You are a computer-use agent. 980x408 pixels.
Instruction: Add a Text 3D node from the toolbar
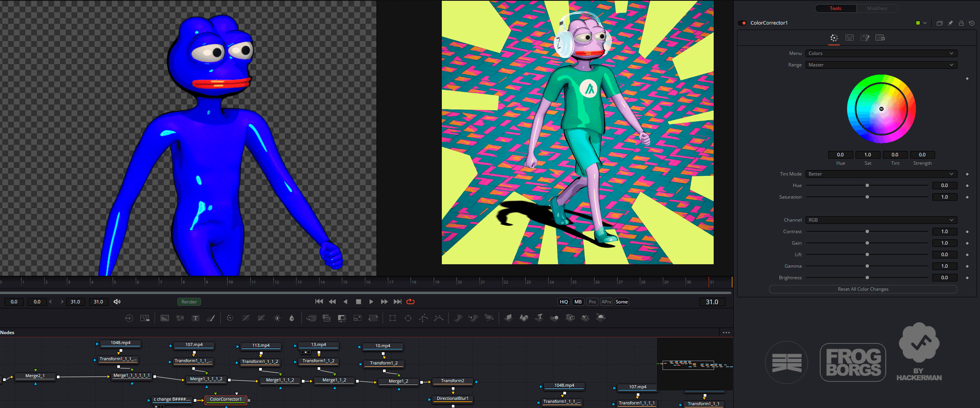click(x=539, y=318)
